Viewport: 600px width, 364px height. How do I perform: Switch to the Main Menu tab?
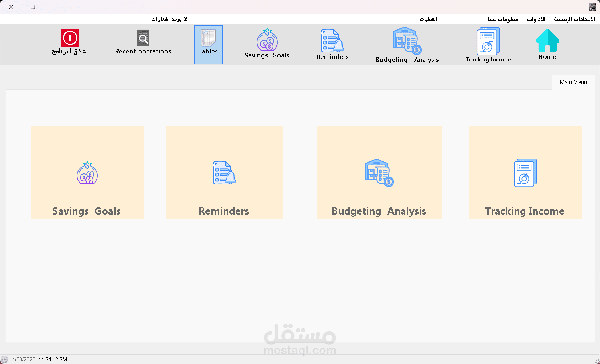coord(573,82)
